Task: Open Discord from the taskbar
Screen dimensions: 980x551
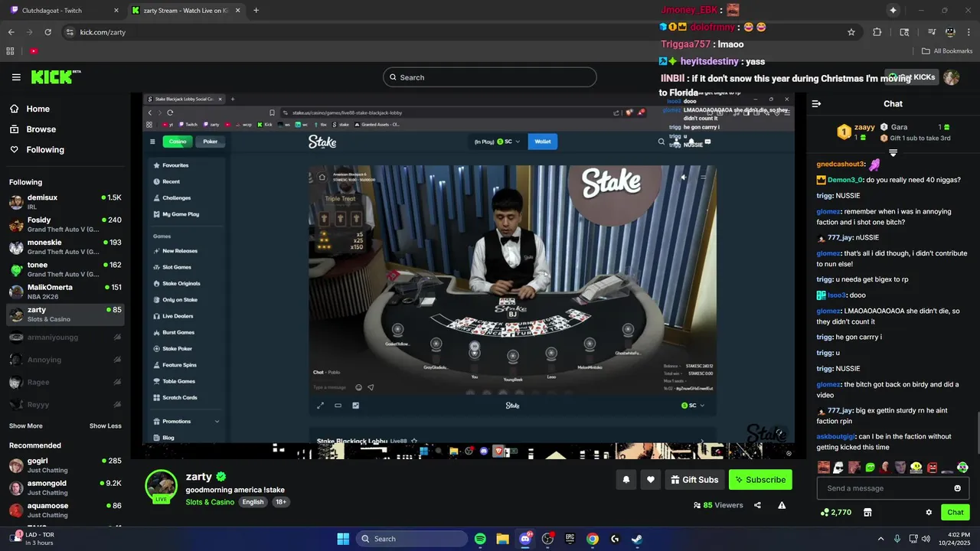Action: [x=525, y=539]
